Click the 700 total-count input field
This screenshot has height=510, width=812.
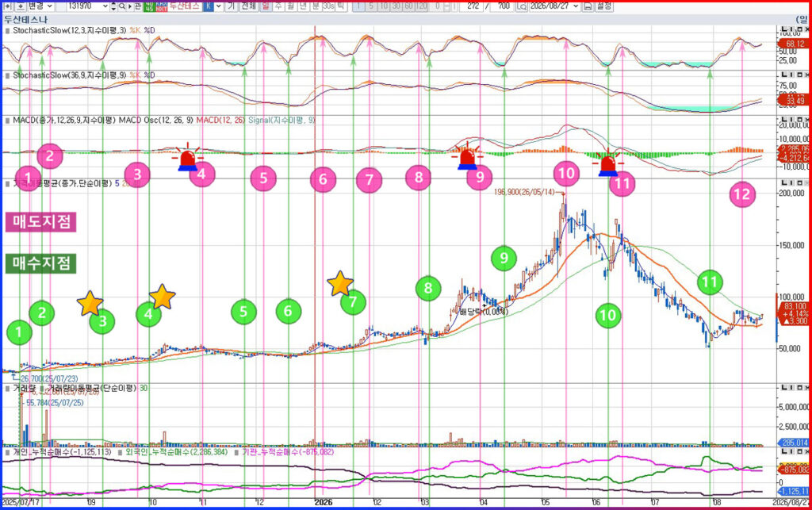click(x=502, y=6)
